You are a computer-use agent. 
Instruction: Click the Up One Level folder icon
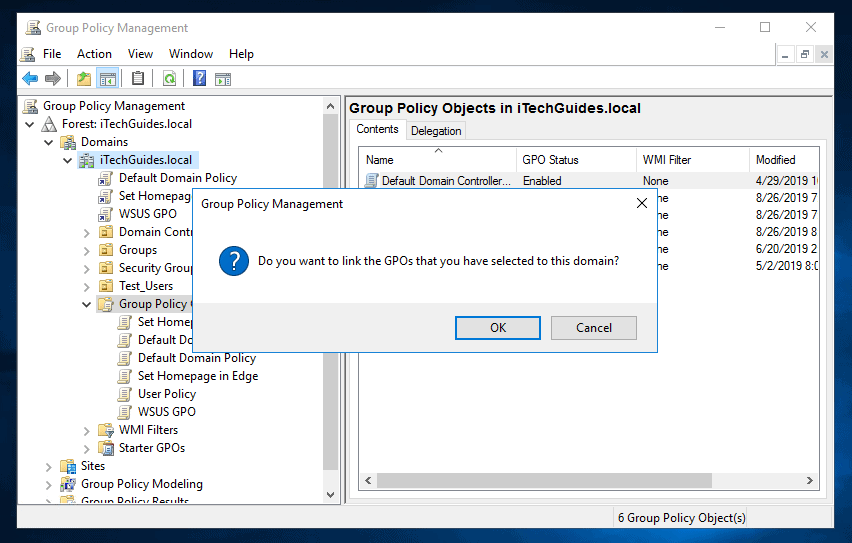84,79
